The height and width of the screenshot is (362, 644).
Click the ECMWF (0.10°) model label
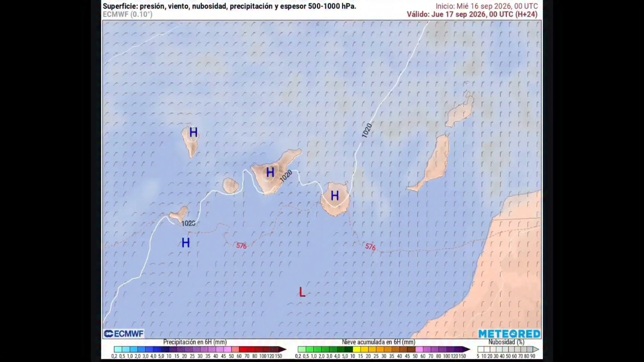[127, 14]
